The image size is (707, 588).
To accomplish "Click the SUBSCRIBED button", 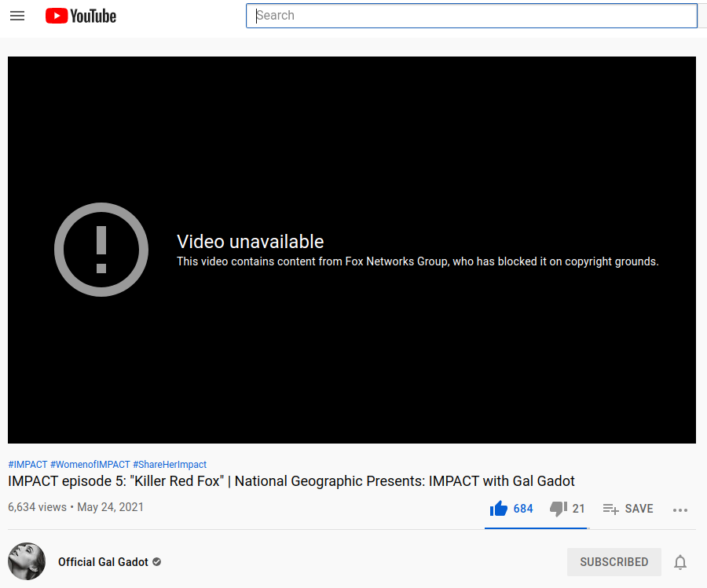I will (614, 562).
